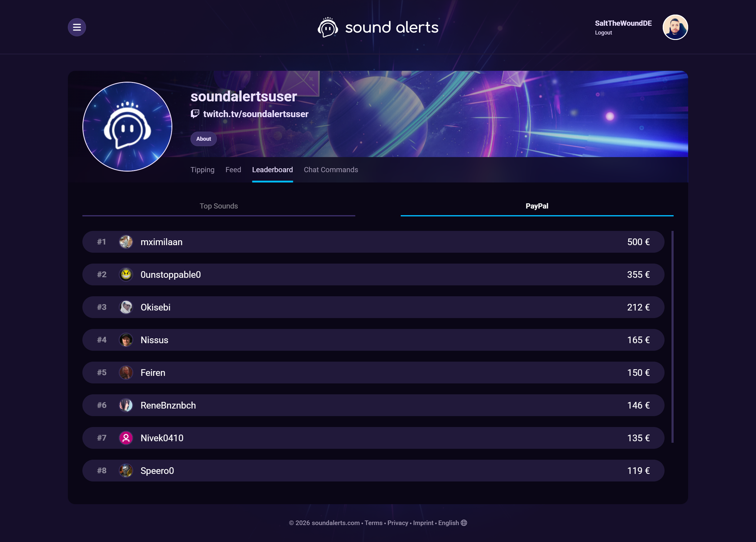Click the Nivek0410 username

click(x=162, y=438)
